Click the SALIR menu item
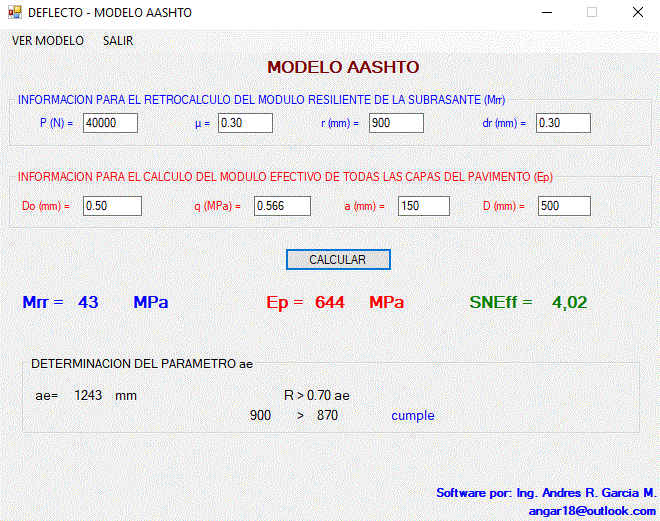The height and width of the screenshot is (521, 660). click(x=118, y=41)
